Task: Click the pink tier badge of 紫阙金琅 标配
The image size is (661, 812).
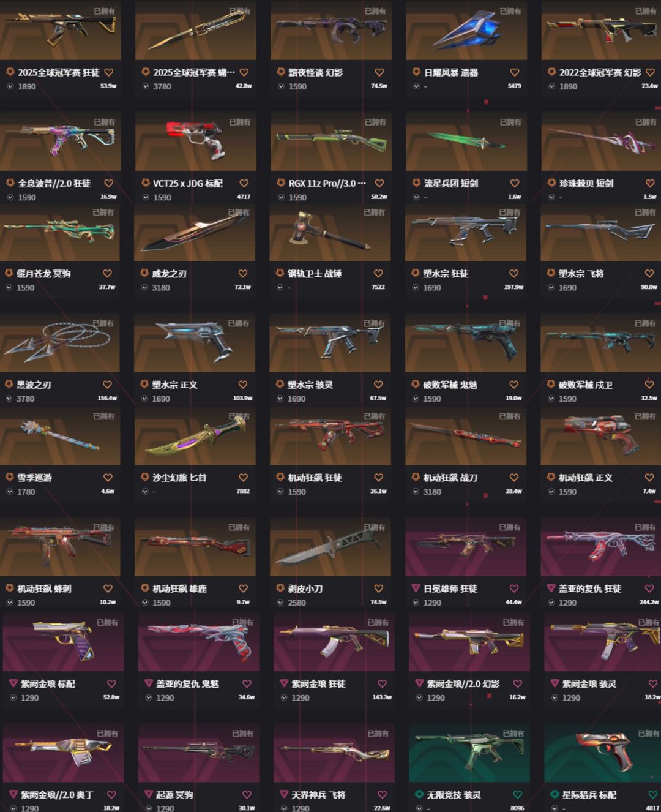Action: 13,683
